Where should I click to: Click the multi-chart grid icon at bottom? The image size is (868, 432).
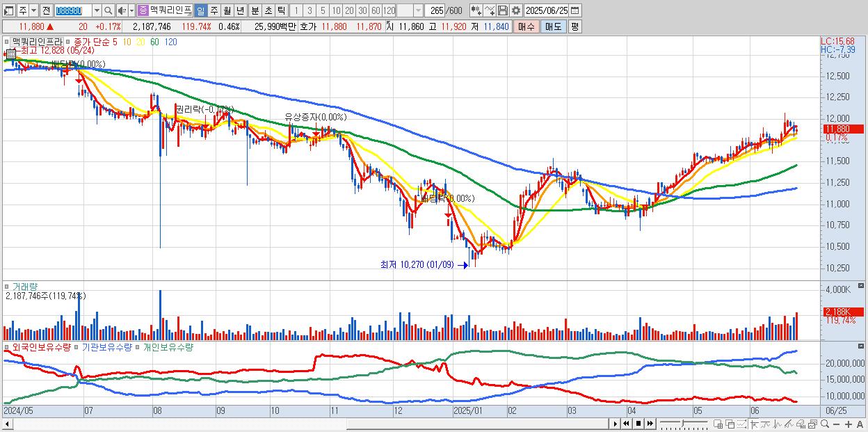point(718,424)
